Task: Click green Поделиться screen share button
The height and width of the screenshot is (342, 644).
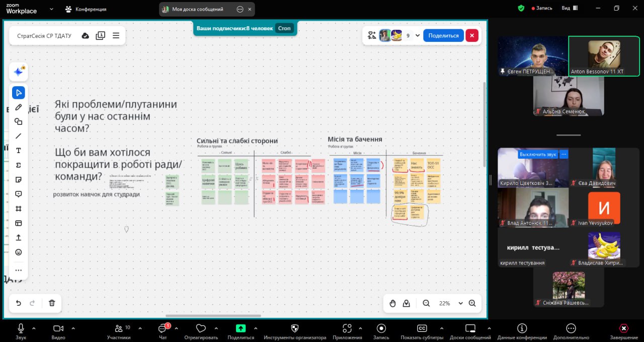Action: pyautogui.click(x=241, y=331)
